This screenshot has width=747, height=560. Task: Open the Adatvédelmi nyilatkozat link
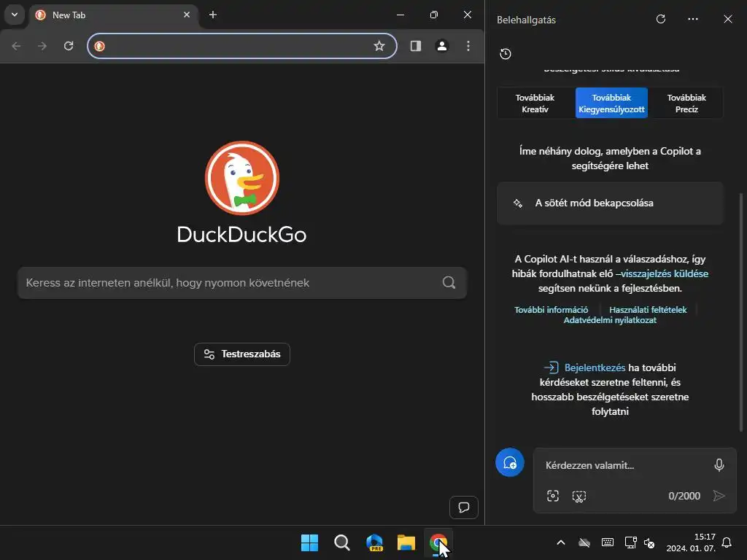pyautogui.click(x=610, y=320)
